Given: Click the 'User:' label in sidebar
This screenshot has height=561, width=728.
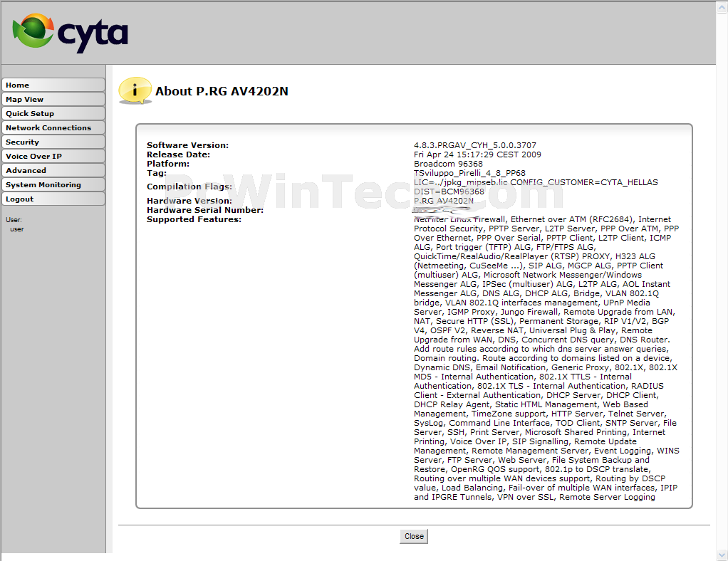Looking at the screenshot, I should 14,220.
